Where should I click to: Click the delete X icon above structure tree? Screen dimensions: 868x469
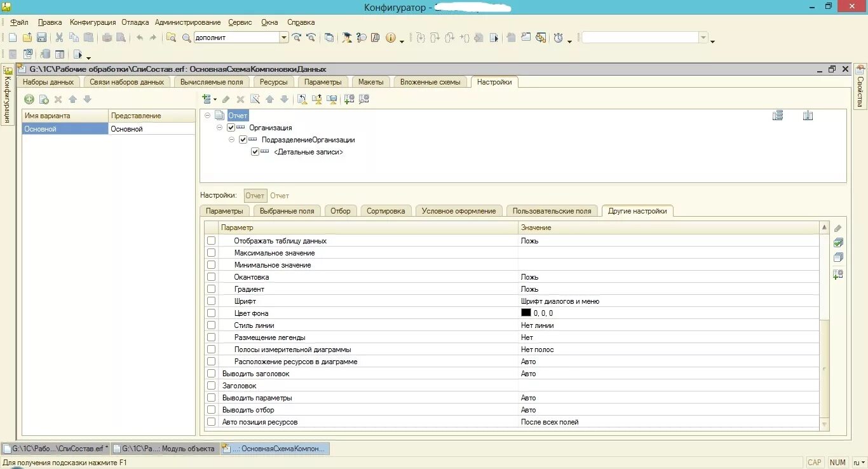pyautogui.click(x=240, y=99)
